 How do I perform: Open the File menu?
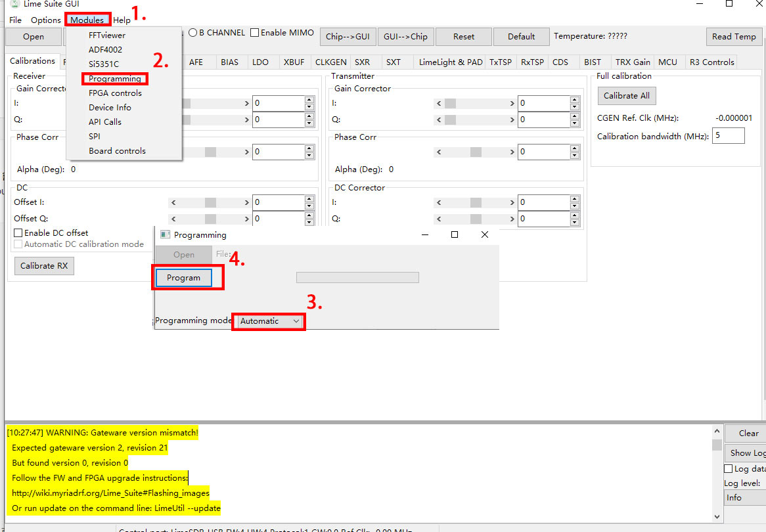15,20
